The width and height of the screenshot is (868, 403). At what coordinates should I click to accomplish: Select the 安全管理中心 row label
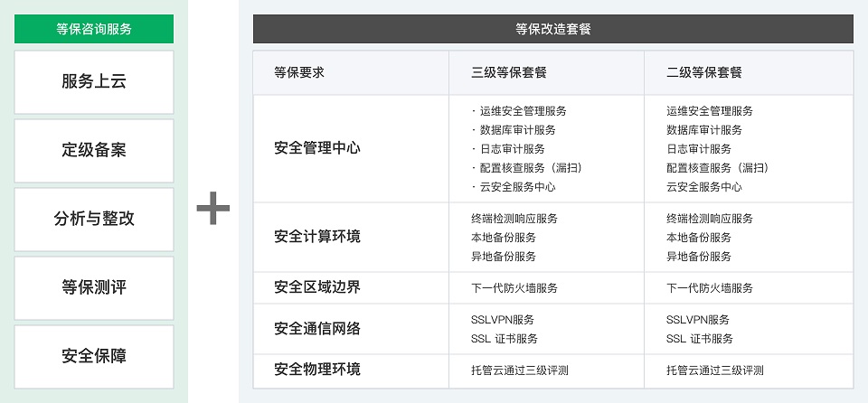(x=317, y=148)
